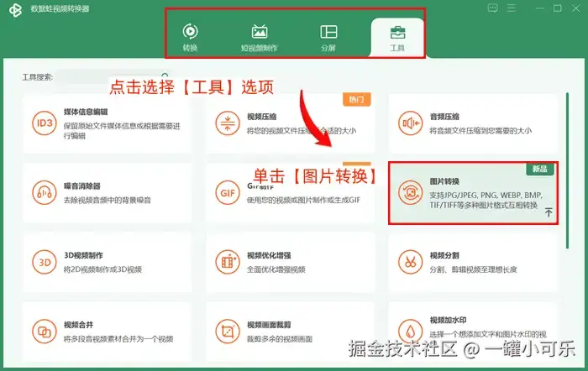This screenshot has height=371, width=588.
Task: Open the 转换 tab
Action: pyautogui.click(x=190, y=38)
